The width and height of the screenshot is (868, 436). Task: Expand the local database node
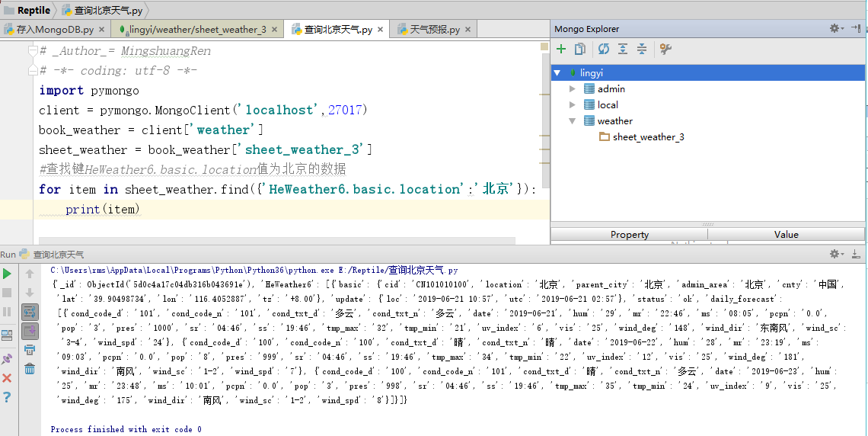point(573,105)
